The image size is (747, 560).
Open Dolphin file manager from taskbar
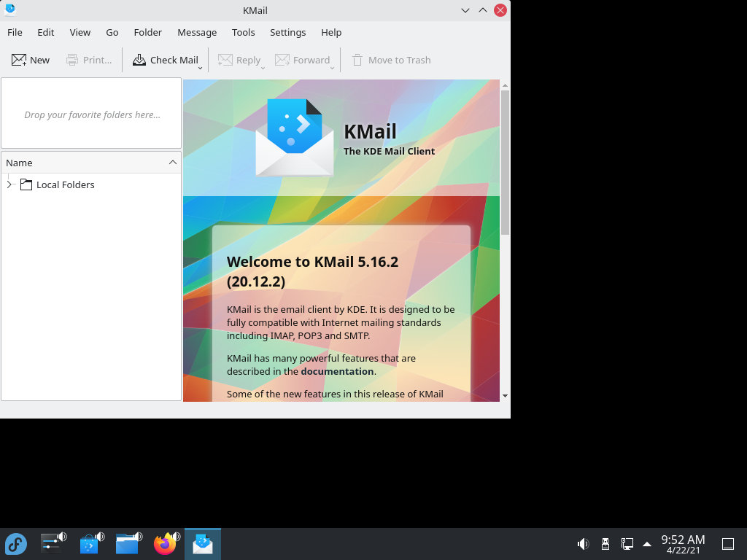point(127,544)
